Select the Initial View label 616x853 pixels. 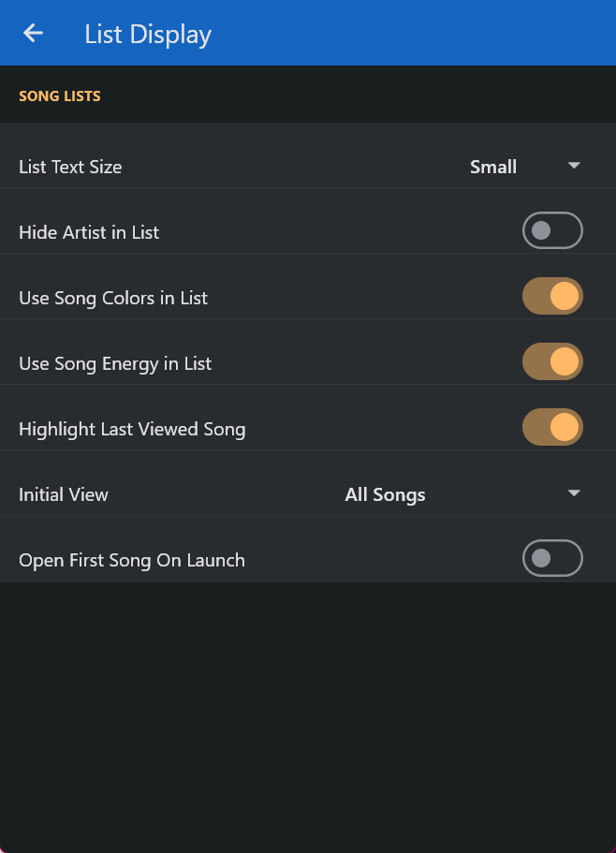click(64, 494)
